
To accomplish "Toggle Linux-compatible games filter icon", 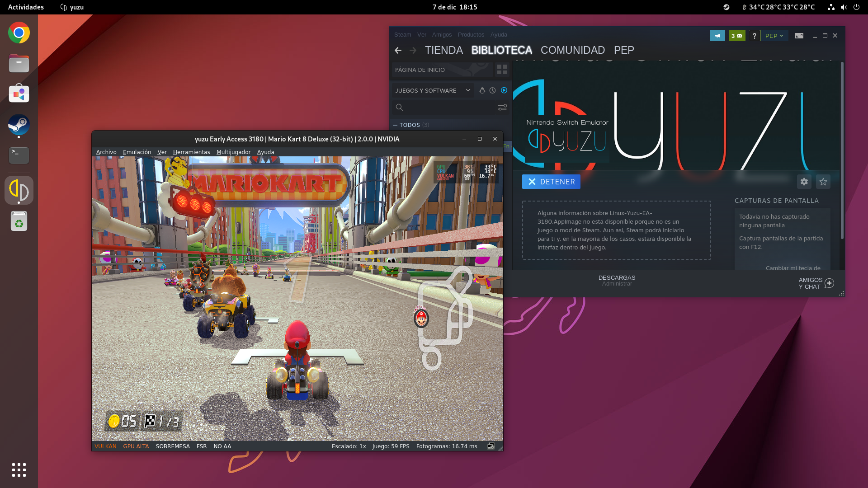I will [x=482, y=90].
